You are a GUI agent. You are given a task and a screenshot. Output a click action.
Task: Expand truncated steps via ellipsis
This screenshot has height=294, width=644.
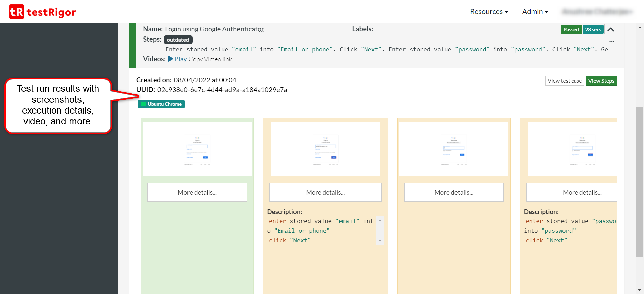point(612,41)
